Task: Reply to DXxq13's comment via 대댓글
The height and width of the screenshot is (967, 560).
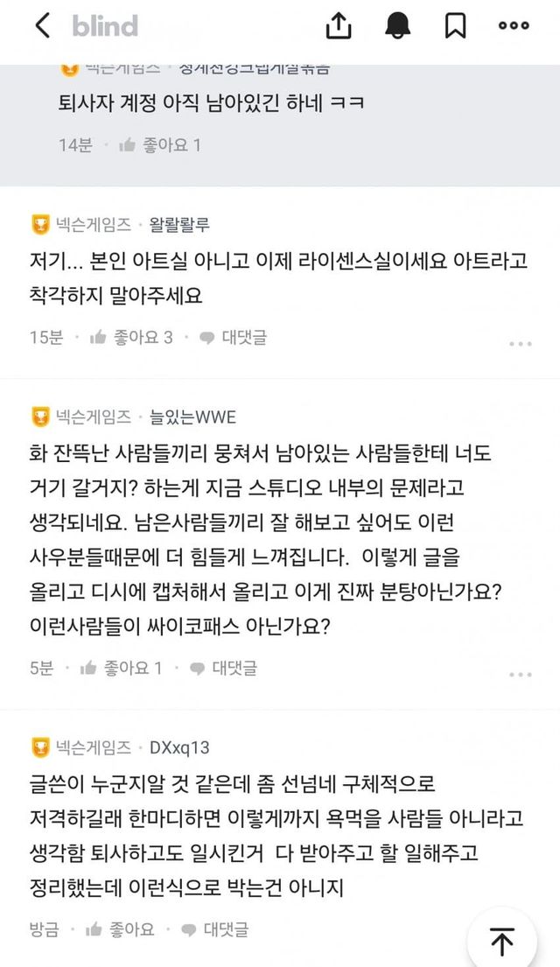Action: tap(215, 928)
